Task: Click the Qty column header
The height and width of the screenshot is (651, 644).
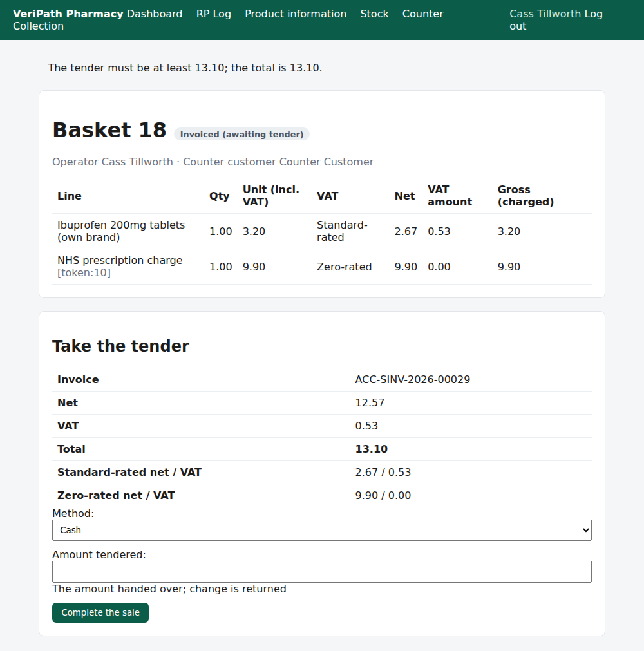Action: (219, 196)
